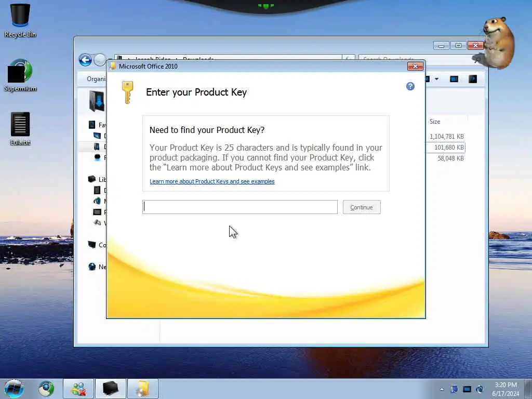Open Supermium browser from the taskbar
Screen dimensions: 532x399
46,389
